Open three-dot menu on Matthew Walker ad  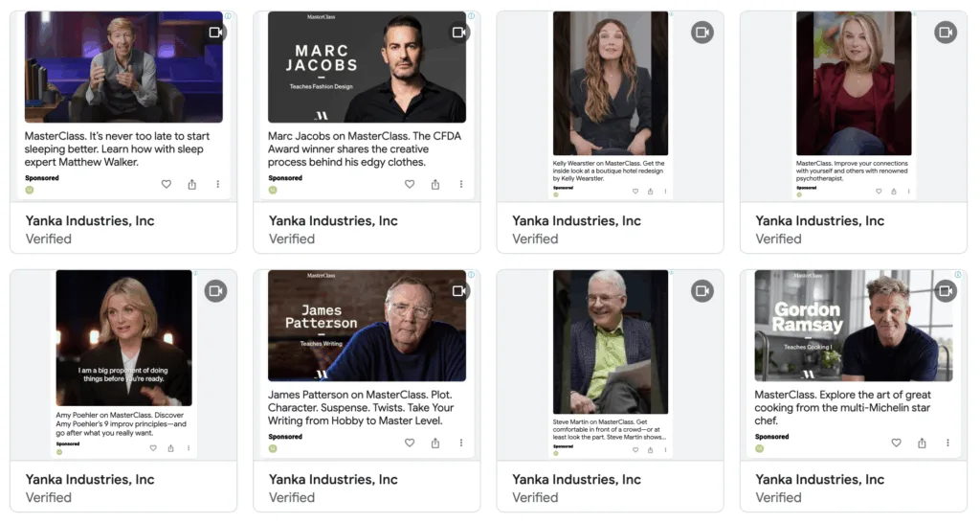[x=217, y=184]
